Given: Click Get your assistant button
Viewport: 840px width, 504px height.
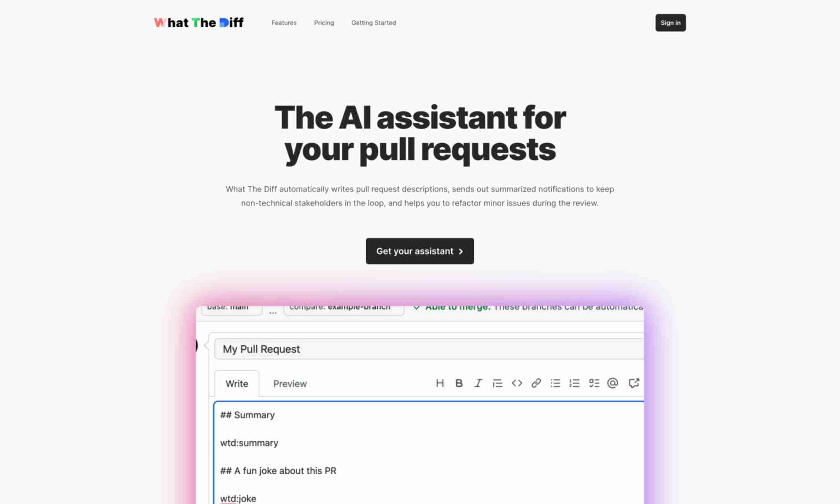Looking at the screenshot, I should tap(420, 251).
